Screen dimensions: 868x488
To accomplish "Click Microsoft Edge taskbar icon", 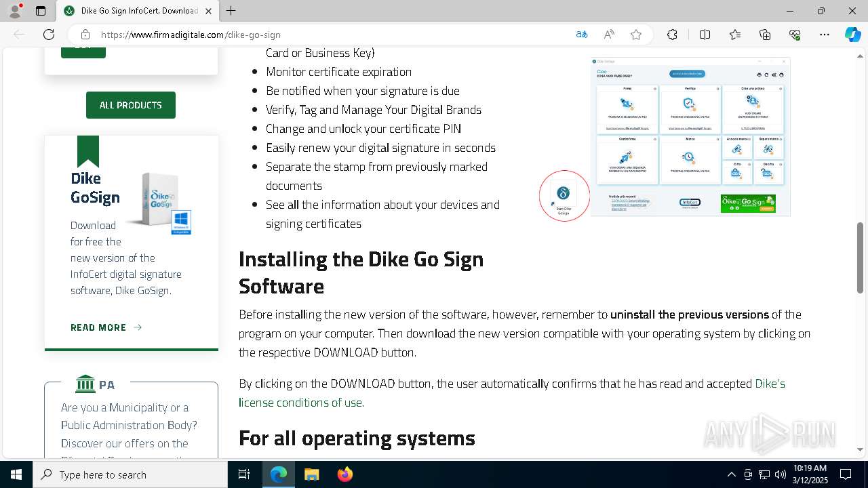I will click(279, 474).
